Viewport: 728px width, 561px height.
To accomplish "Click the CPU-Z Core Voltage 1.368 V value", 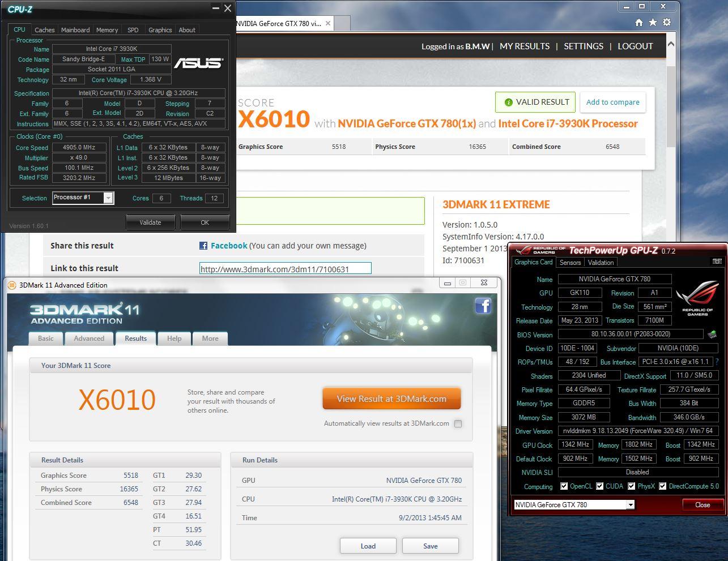I will pyautogui.click(x=151, y=80).
